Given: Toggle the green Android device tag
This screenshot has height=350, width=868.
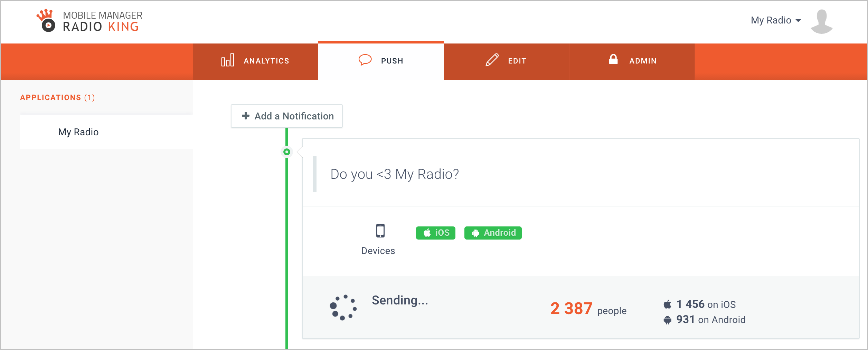Looking at the screenshot, I should [493, 233].
